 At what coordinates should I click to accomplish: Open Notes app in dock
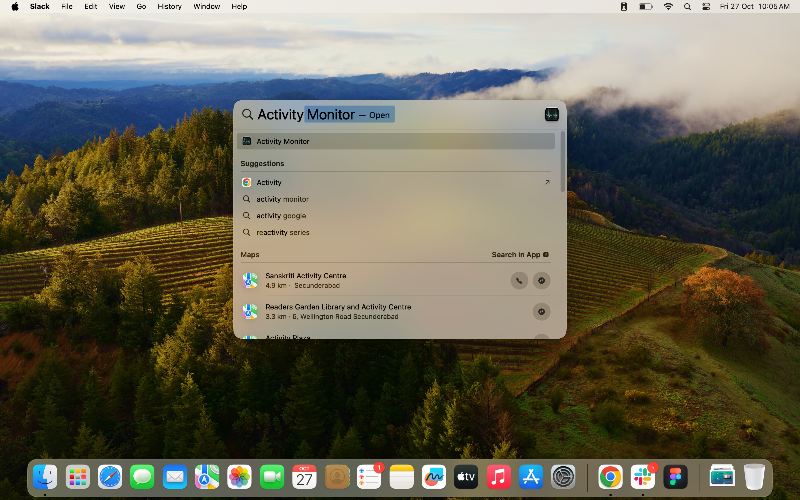pos(402,477)
